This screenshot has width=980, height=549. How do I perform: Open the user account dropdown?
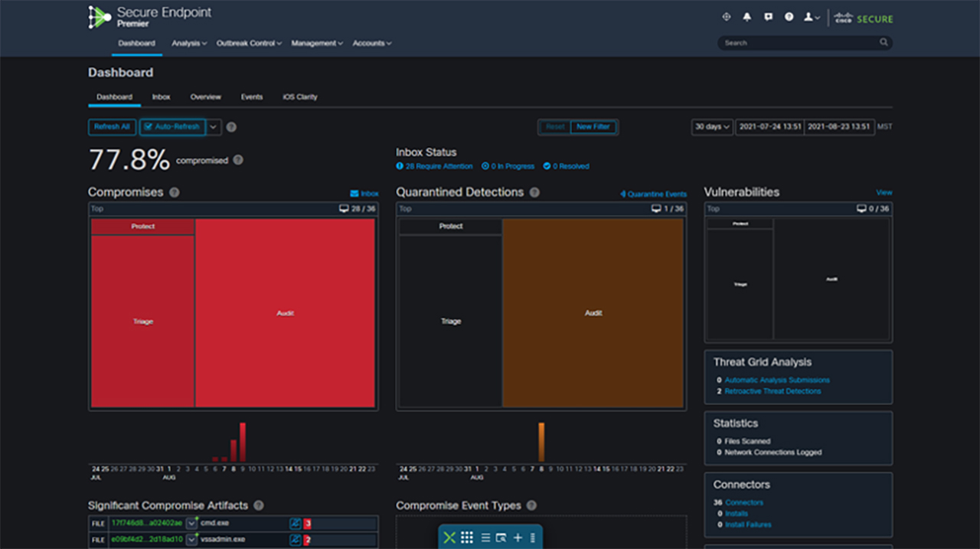(812, 17)
